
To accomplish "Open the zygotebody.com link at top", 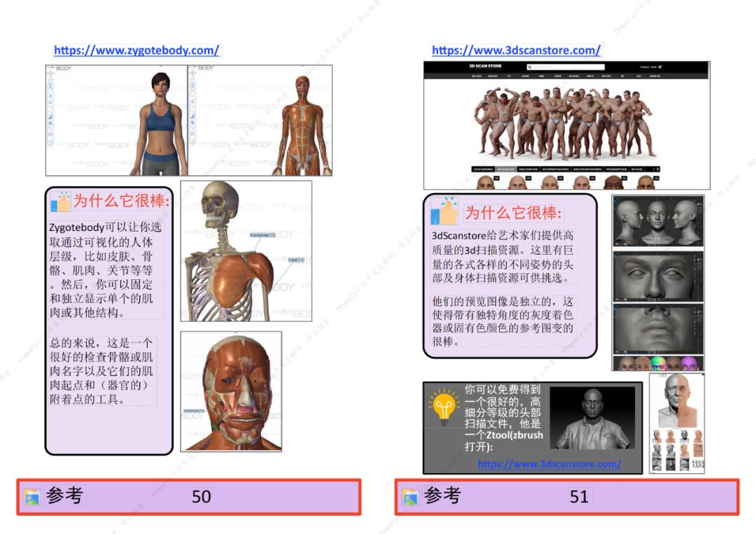I will click(x=136, y=50).
